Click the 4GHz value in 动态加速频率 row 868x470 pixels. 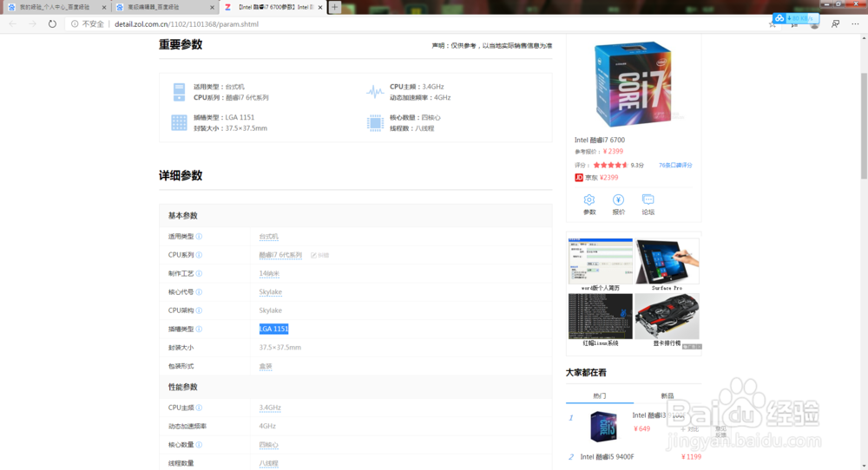(x=267, y=427)
